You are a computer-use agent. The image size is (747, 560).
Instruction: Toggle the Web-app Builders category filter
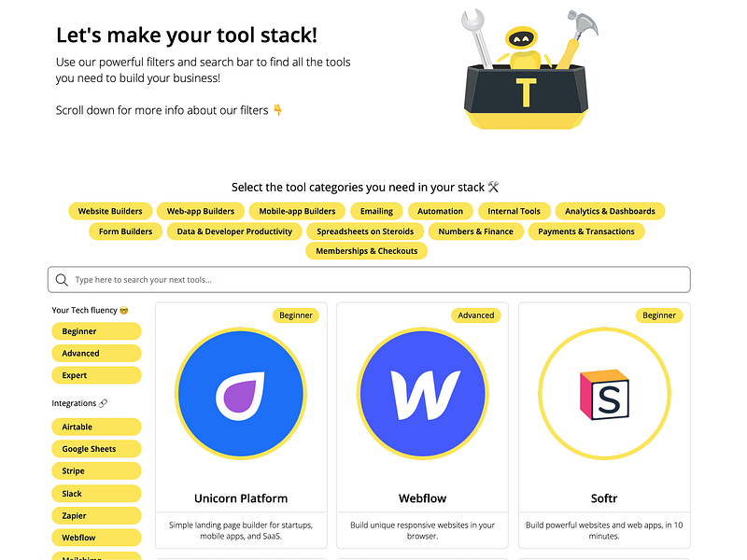coord(201,211)
